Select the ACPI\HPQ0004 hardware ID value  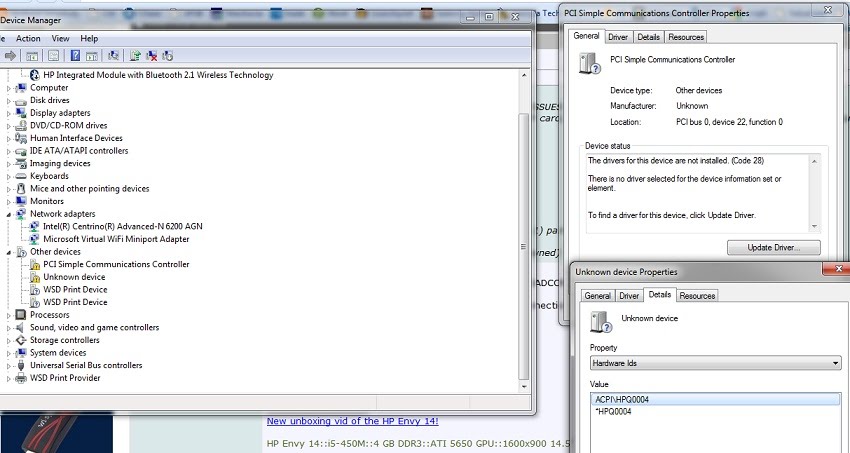[715, 399]
